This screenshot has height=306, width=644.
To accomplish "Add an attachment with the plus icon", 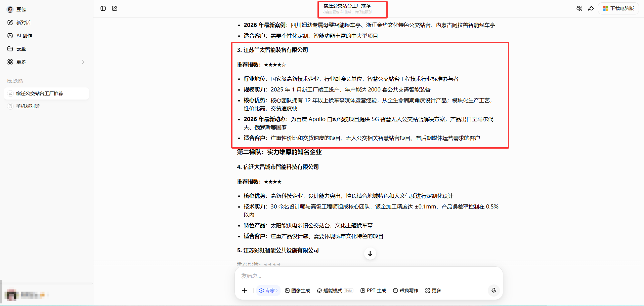I will pyautogui.click(x=245, y=291).
